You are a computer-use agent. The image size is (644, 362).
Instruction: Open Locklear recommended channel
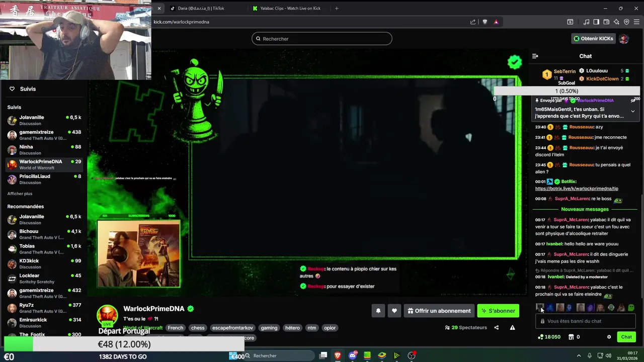pos(44,279)
